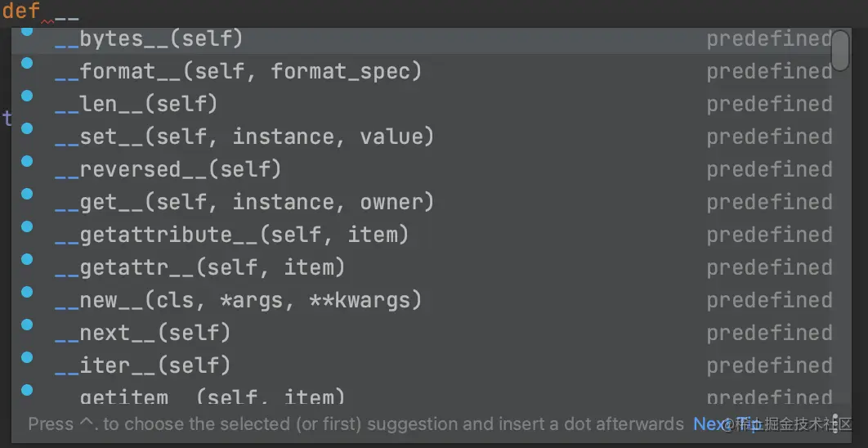Click the blue dot icon beside __format__

[27, 63]
